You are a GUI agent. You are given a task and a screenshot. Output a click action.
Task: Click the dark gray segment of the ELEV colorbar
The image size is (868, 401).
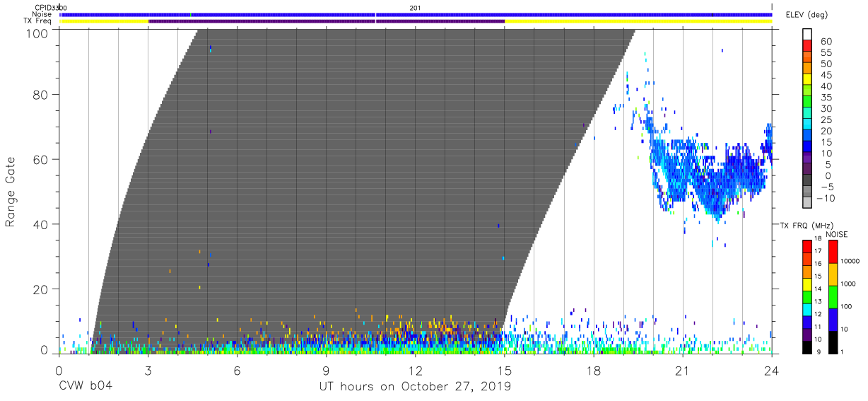point(807,181)
